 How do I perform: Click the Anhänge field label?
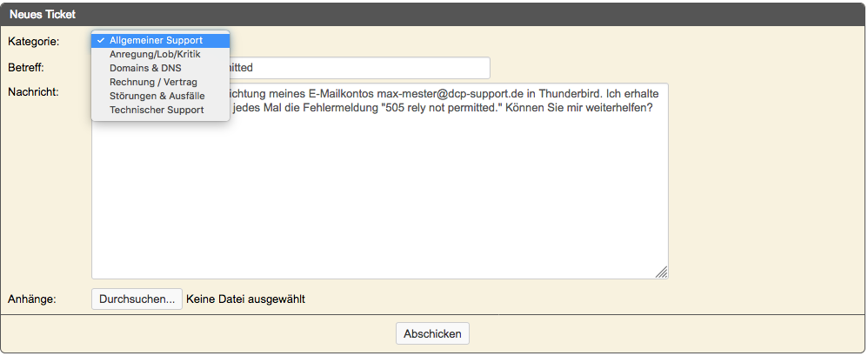click(x=32, y=299)
